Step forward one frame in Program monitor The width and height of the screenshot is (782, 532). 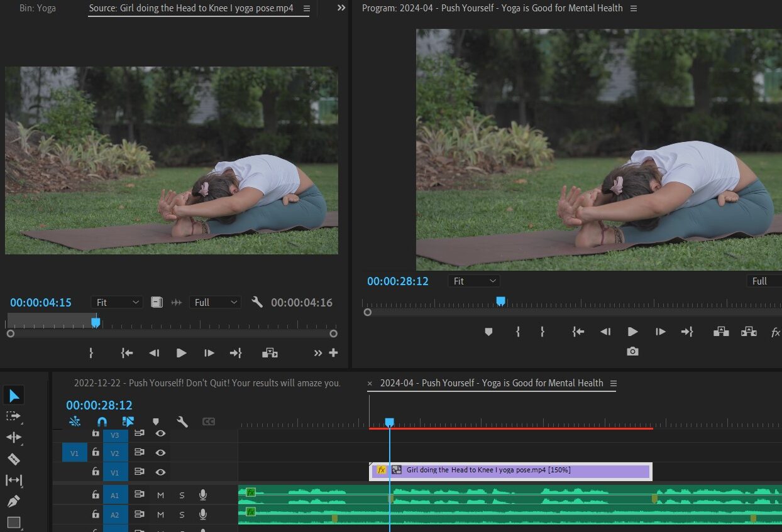(x=660, y=332)
